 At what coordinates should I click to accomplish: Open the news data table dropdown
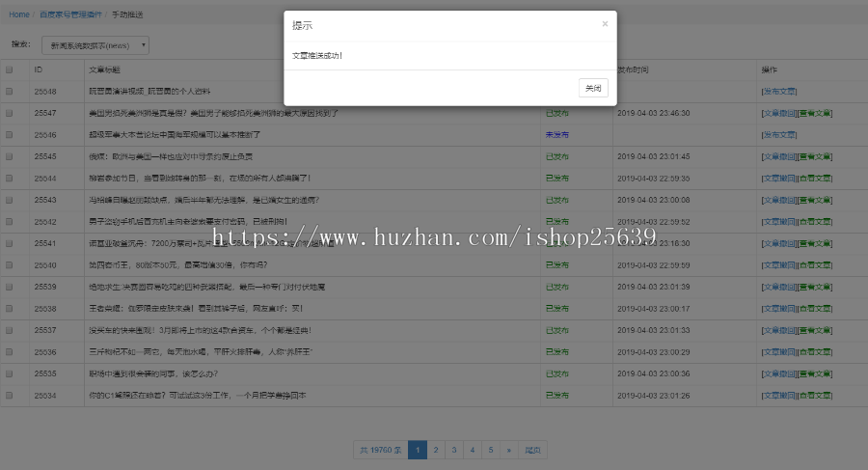pyautogui.click(x=95, y=45)
